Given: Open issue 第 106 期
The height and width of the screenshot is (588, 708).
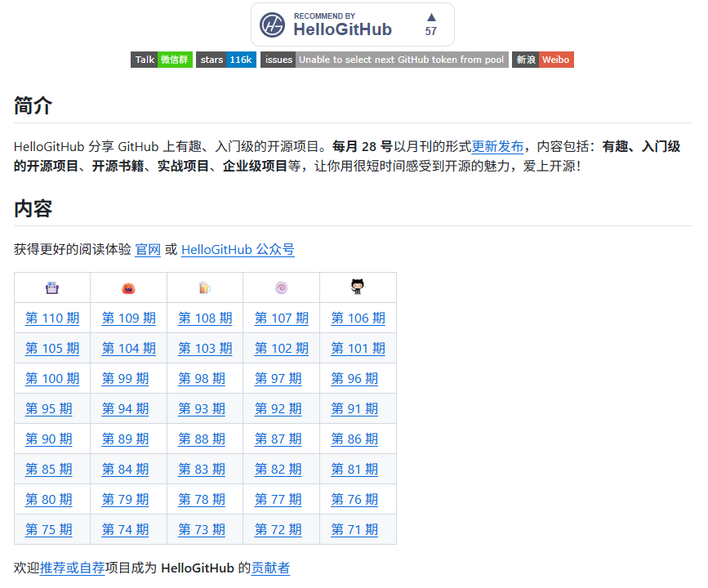Looking at the screenshot, I should click(358, 318).
